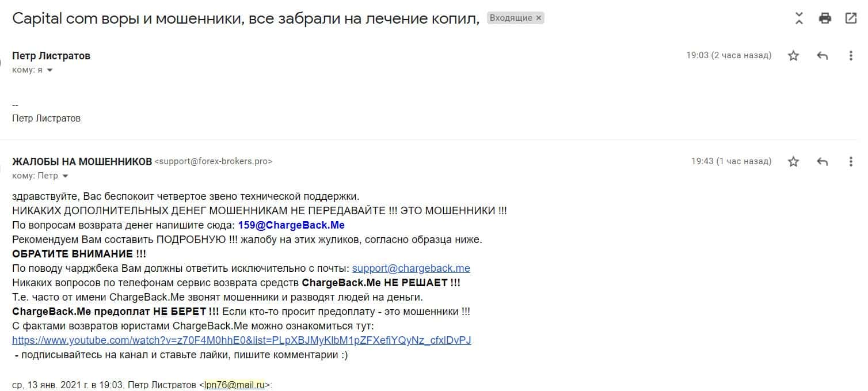The width and height of the screenshot is (868, 391).
Task: Click sender name Петр Листратов in header
Action: point(51,56)
